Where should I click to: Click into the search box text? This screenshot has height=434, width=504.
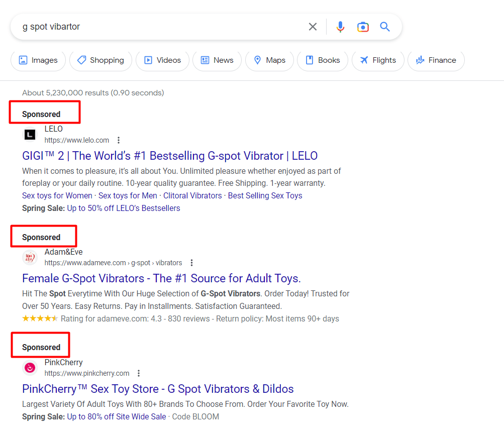point(51,27)
